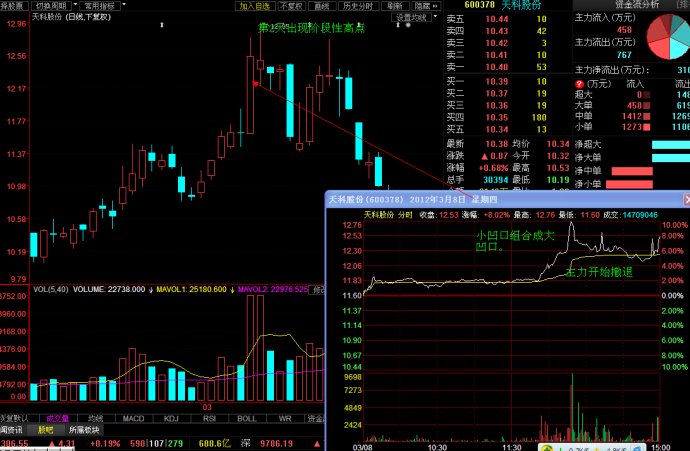Activate the 画线 drawing tool
Screen dimensions: 690x451
pyautogui.click(x=322, y=6)
